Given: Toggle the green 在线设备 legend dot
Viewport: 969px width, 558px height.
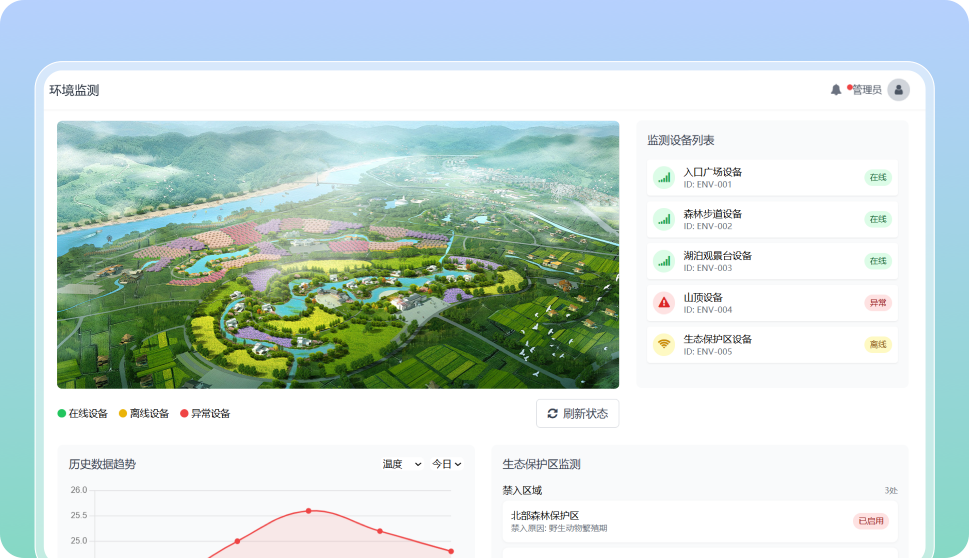Looking at the screenshot, I should pos(62,414).
